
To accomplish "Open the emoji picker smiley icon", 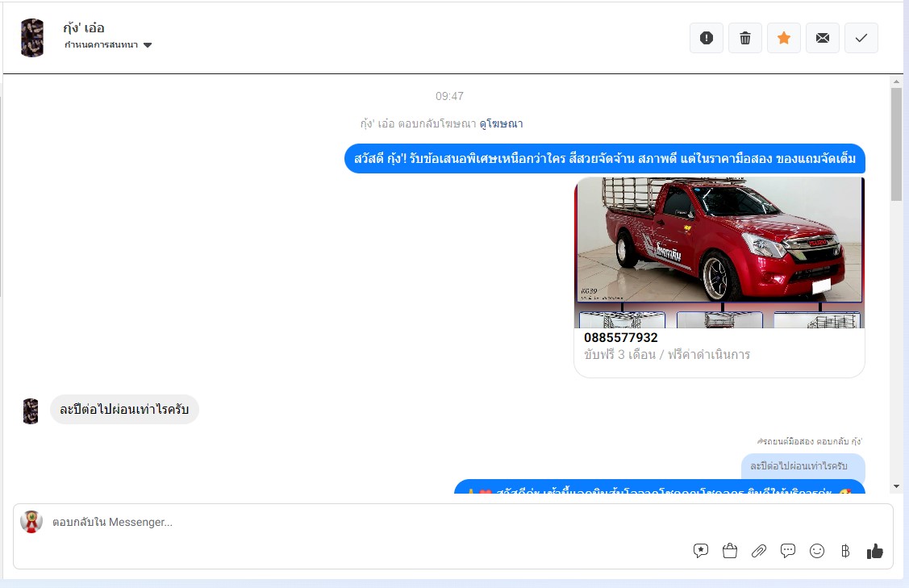I will click(x=817, y=551).
